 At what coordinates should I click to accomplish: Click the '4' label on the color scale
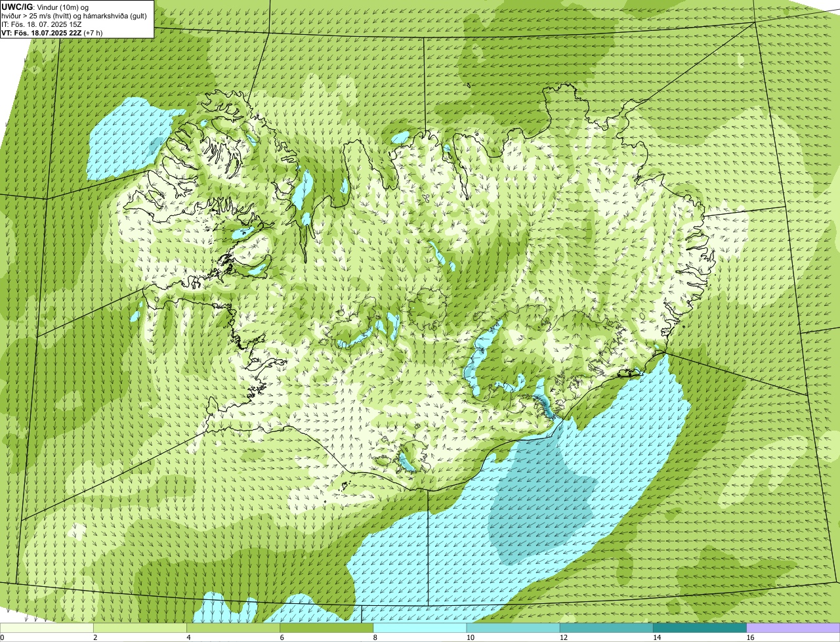(188, 637)
